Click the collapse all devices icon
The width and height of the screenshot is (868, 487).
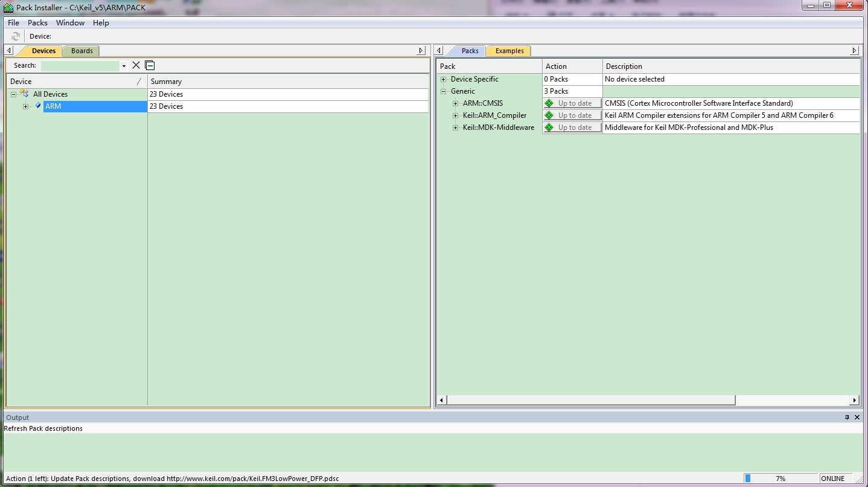coord(150,65)
